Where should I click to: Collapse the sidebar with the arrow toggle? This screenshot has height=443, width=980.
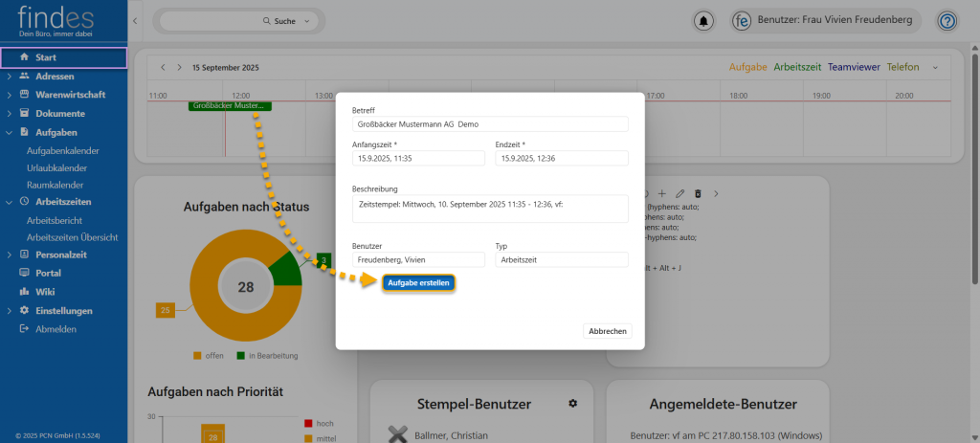pos(135,21)
